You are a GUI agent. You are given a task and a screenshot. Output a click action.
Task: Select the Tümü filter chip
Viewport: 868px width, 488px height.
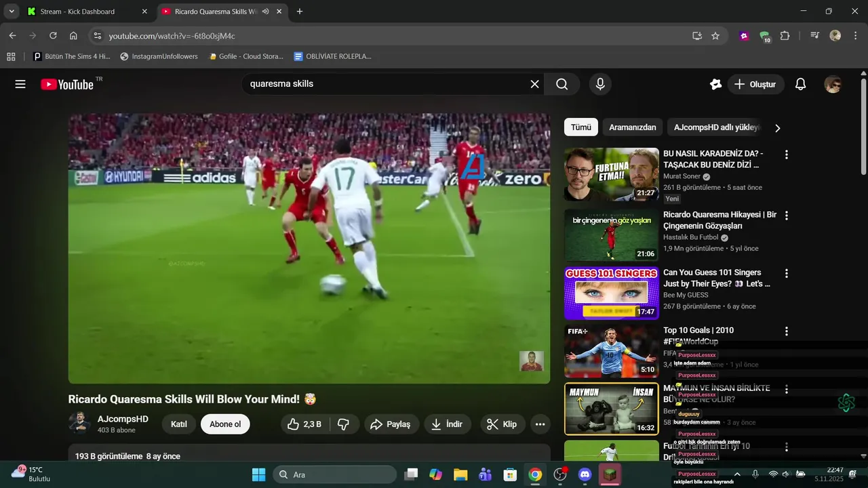[581, 127]
